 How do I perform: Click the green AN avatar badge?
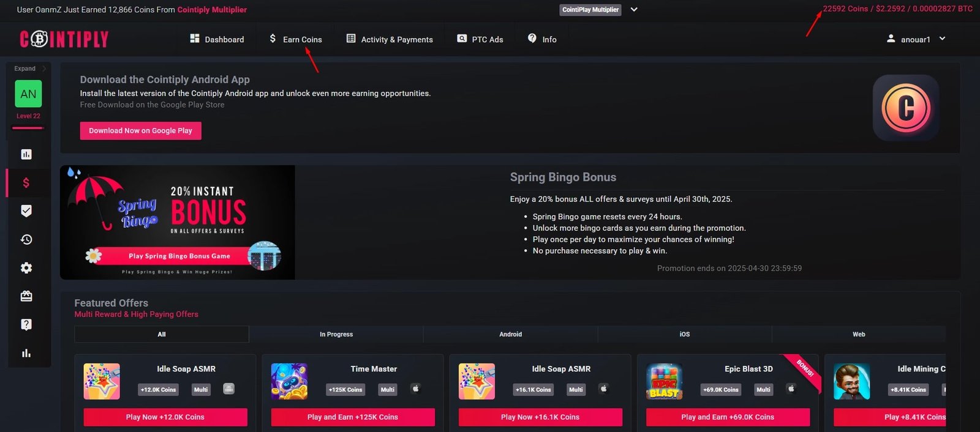click(28, 94)
